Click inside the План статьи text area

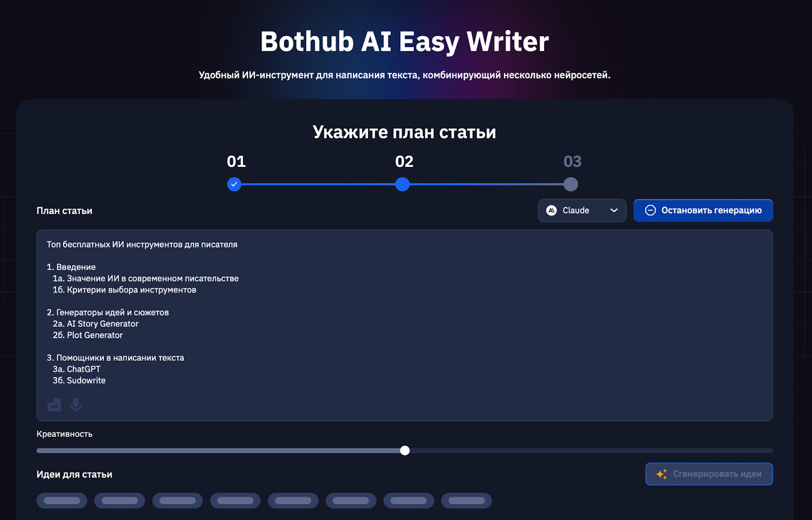(404, 325)
